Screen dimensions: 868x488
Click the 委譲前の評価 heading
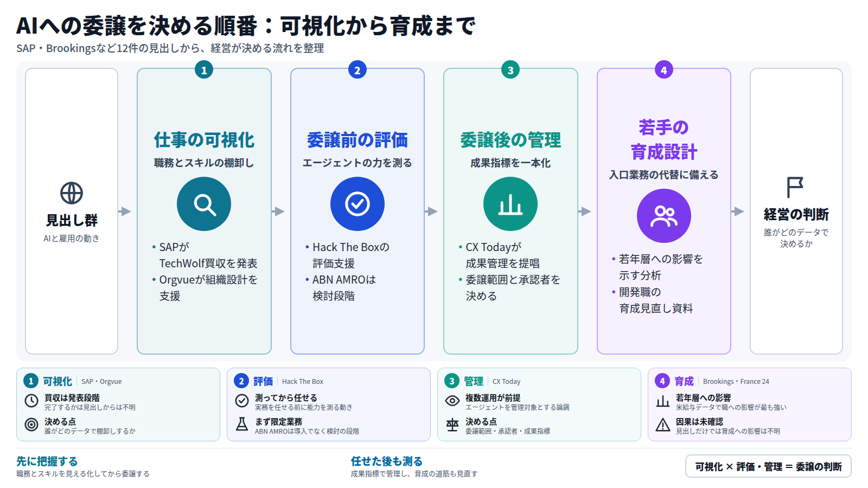(x=358, y=140)
